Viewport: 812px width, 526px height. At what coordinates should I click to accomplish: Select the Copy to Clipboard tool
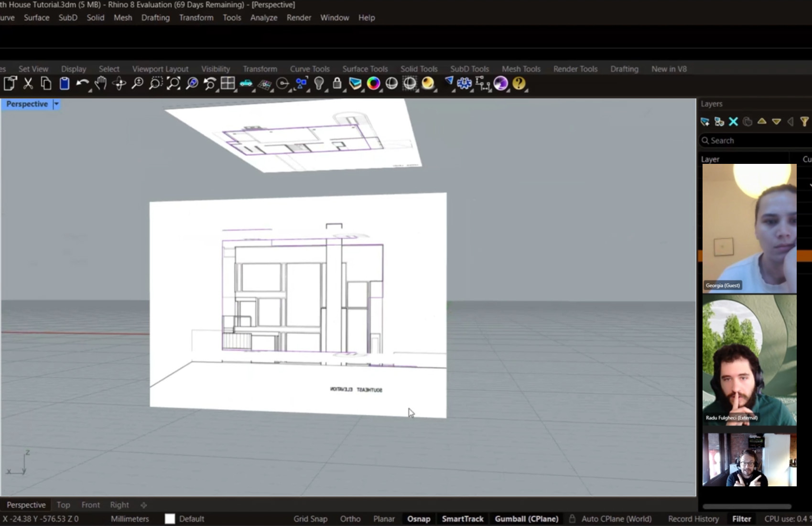coord(46,84)
